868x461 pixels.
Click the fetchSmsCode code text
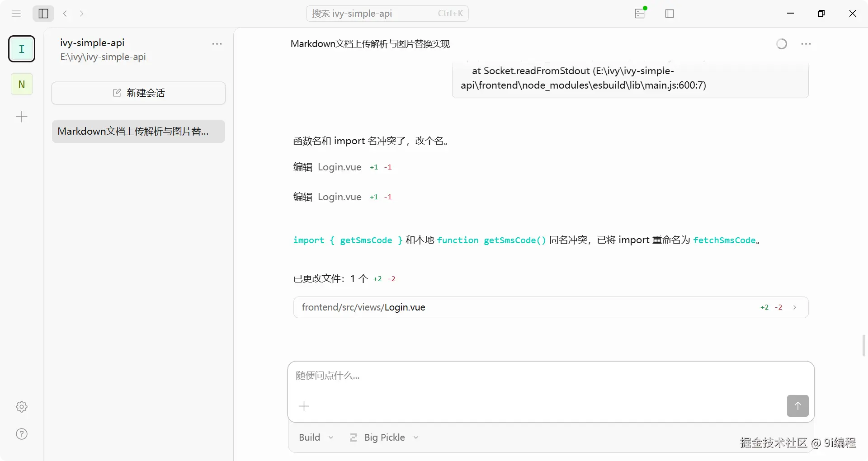[x=724, y=240]
